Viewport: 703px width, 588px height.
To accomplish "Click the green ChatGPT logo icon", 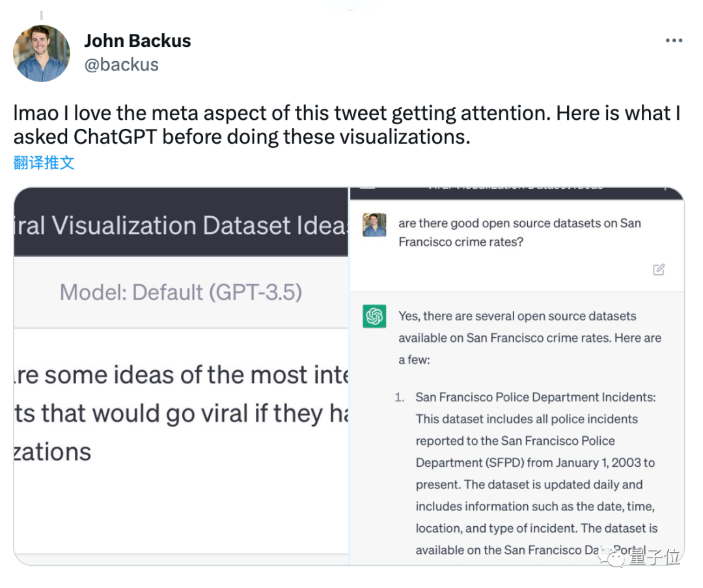I will [x=374, y=316].
